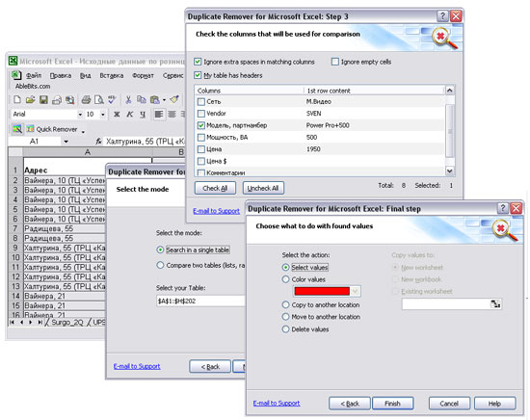530x420 pixels.
Task: Select Delete values radio option
Action: pyautogui.click(x=285, y=329)
